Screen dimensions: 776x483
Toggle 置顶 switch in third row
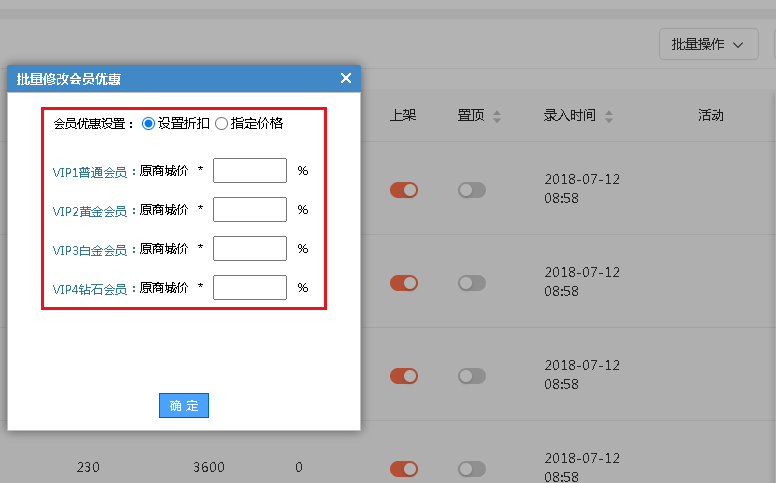472,376
